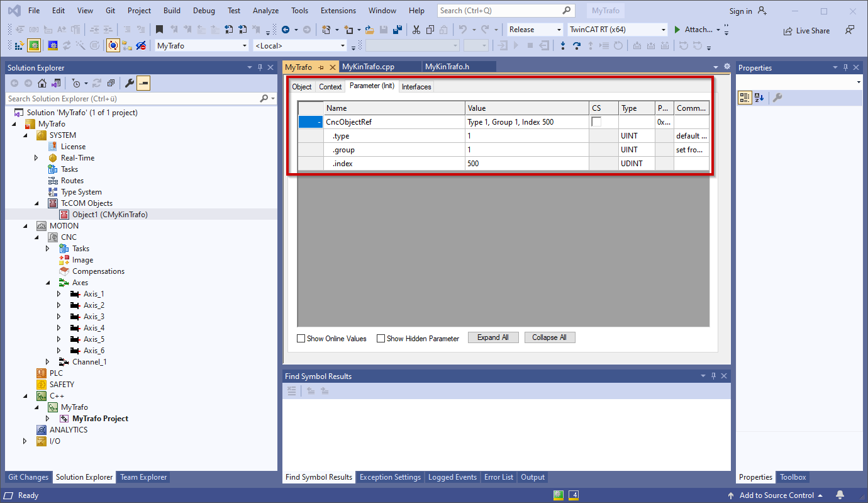
Task: Click the Live Share button
Action: [806, 30]
